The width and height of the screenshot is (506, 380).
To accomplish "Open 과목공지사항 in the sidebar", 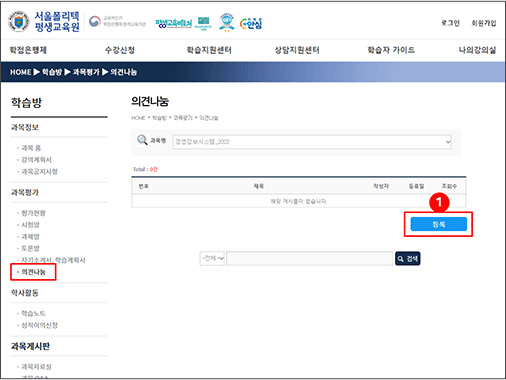I will pos(39,171).
